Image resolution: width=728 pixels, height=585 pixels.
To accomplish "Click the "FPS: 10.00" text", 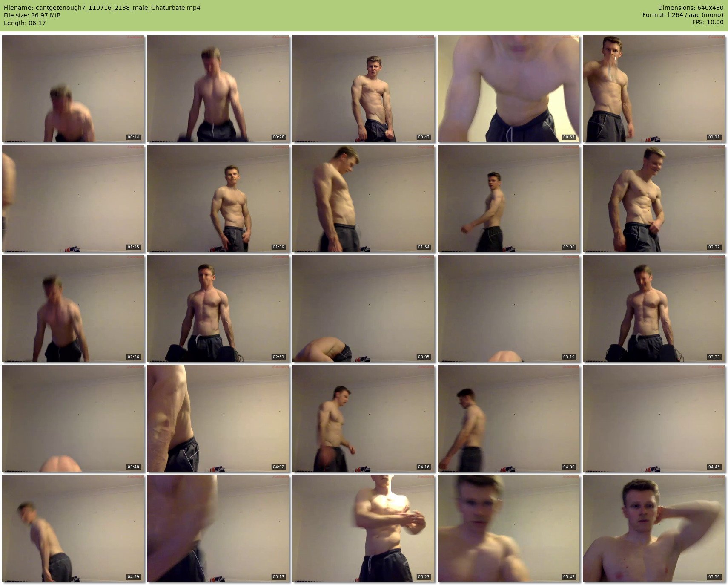I will coord(708,23).
